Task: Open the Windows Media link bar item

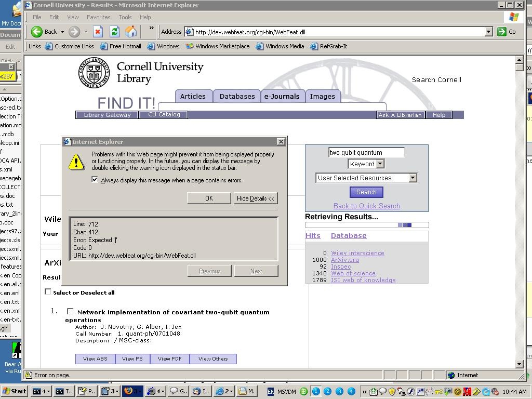Action: tap(280, 46)
